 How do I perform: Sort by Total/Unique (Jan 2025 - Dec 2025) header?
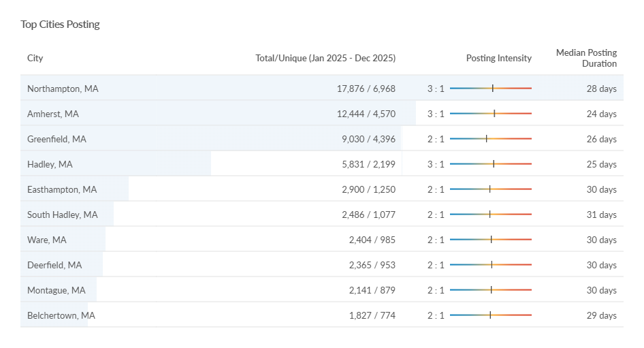(x=325, y=58)
